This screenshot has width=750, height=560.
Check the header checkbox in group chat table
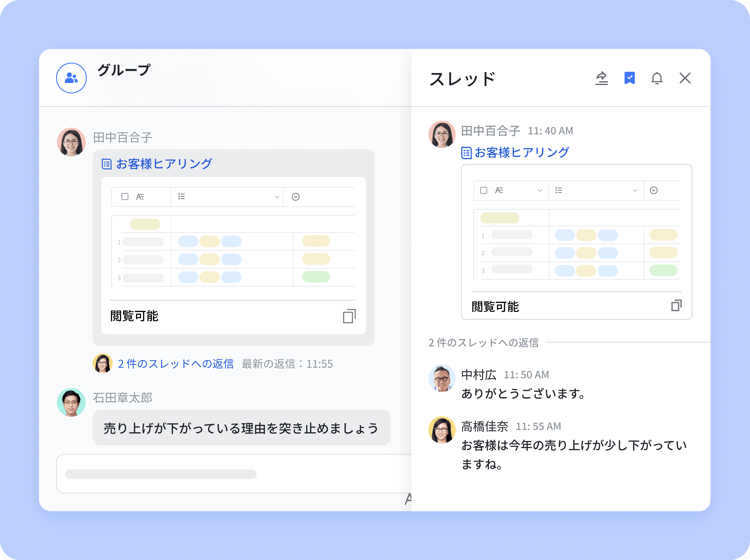tap(125, 197)
